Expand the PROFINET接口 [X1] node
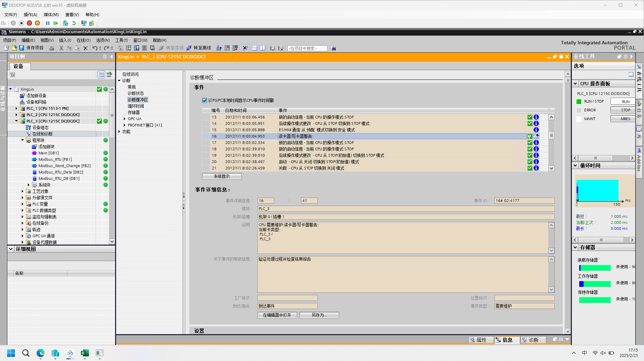This screenshot has width=644, height=361. point(125,125)
